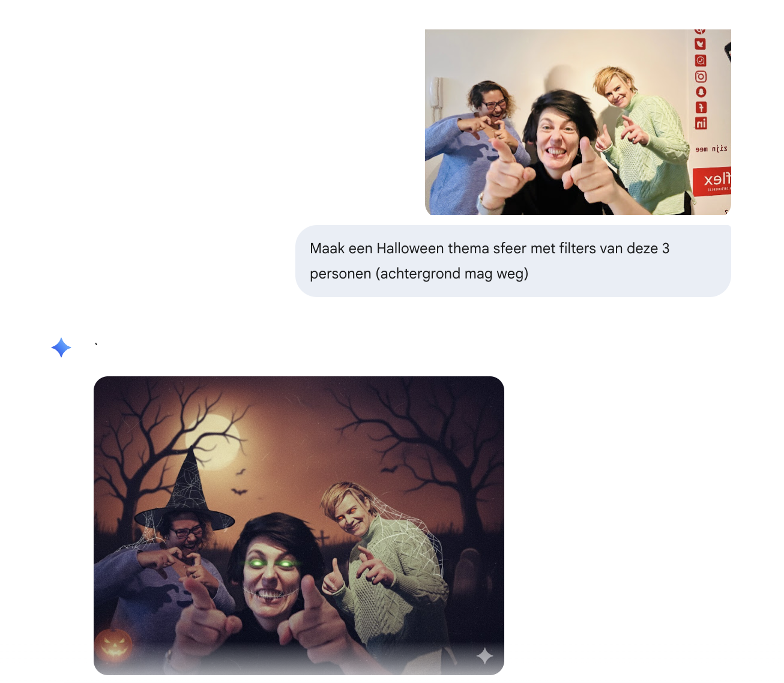Click the Instagram icon in uploaded photo

coord(701,77)
